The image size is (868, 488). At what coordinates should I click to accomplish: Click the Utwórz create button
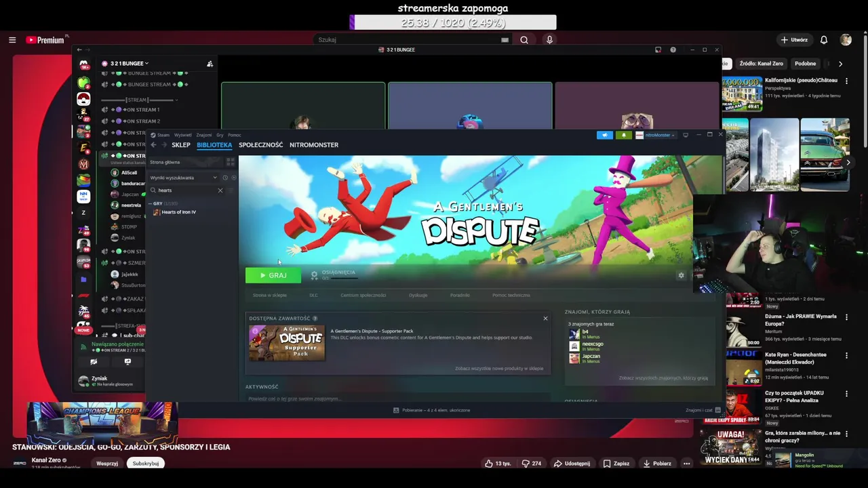pyautogui.click(x=794, y=40)
